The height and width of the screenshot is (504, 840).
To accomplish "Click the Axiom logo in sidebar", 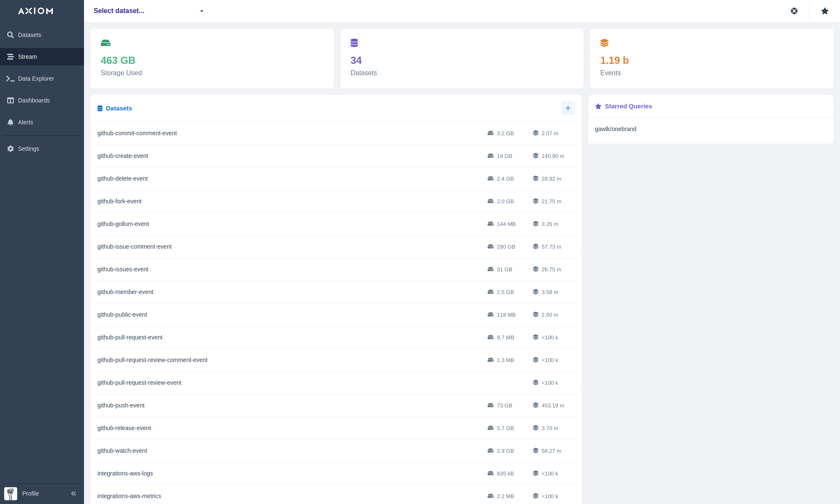I will pyautogui.click(x=36, y=11).
